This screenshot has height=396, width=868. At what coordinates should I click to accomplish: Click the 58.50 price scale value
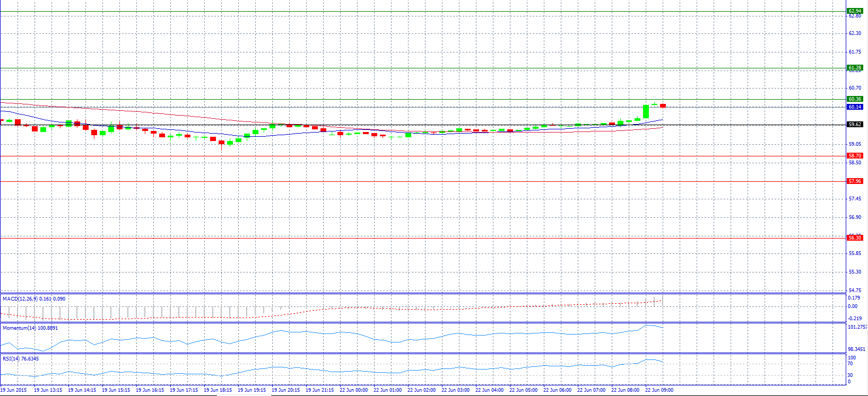855,163
